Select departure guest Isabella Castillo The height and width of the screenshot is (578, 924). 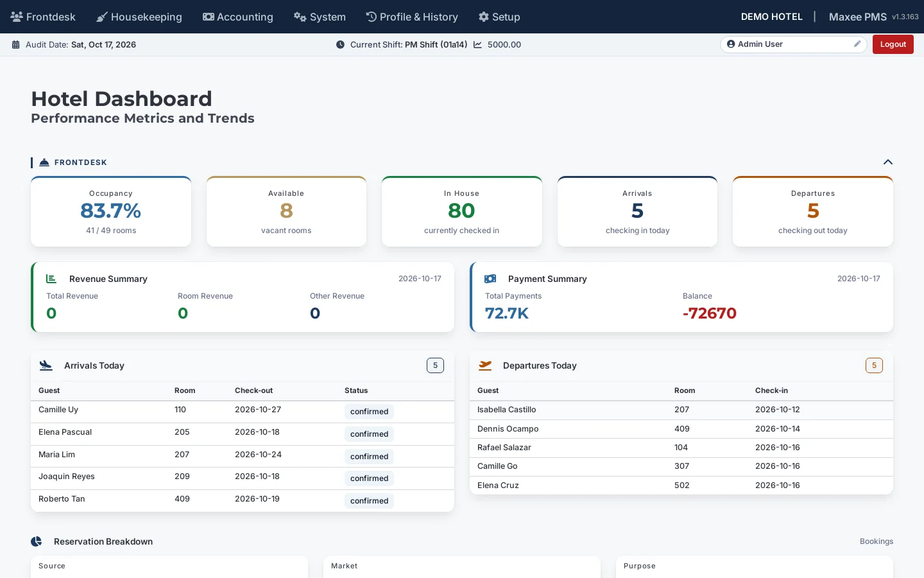coord(507,410)
